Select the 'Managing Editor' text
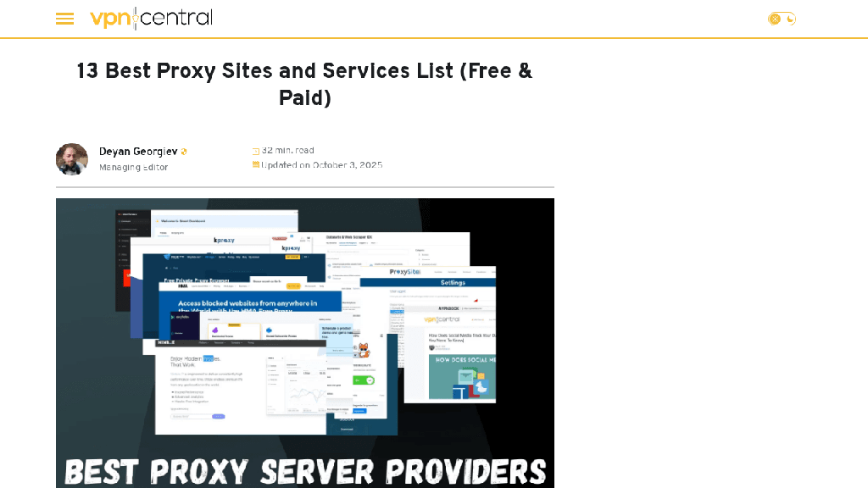Image resolution: width=868 pixels, height=488 pixels. click(133, 167)
